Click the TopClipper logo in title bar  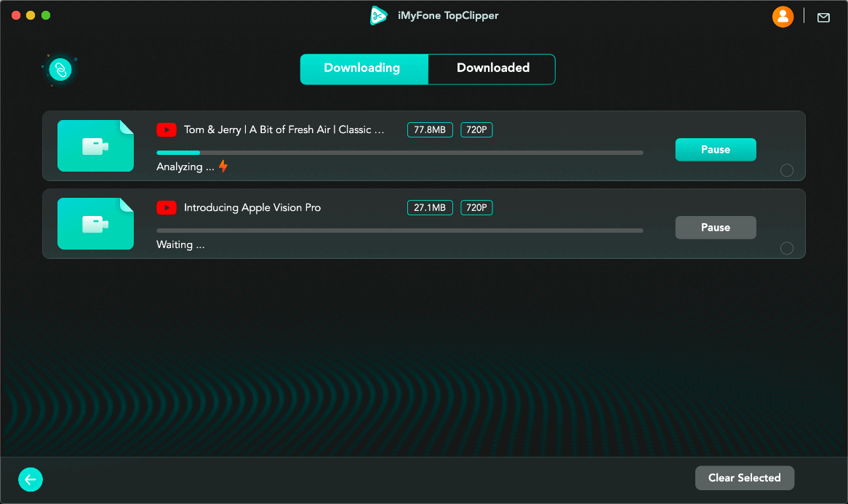[379, 16]
